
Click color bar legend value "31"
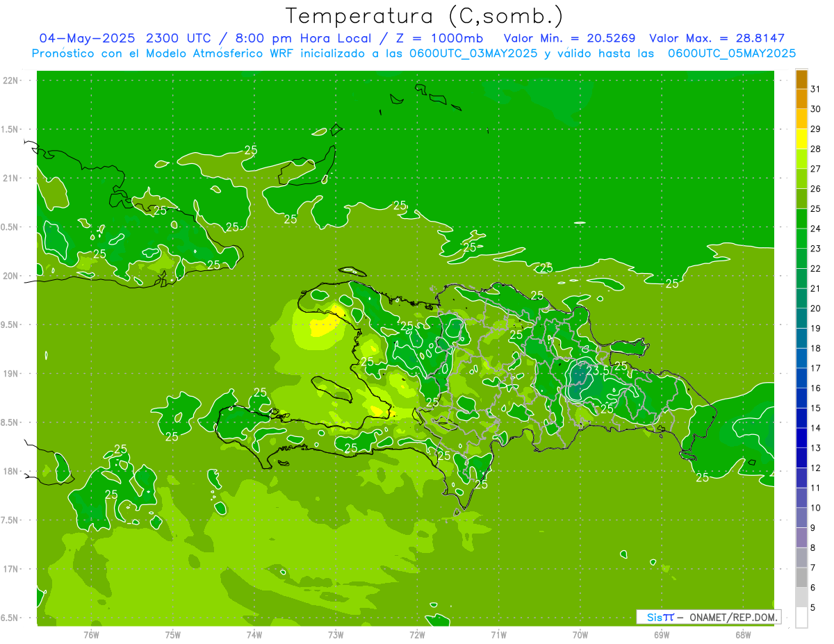coord(815,89)
